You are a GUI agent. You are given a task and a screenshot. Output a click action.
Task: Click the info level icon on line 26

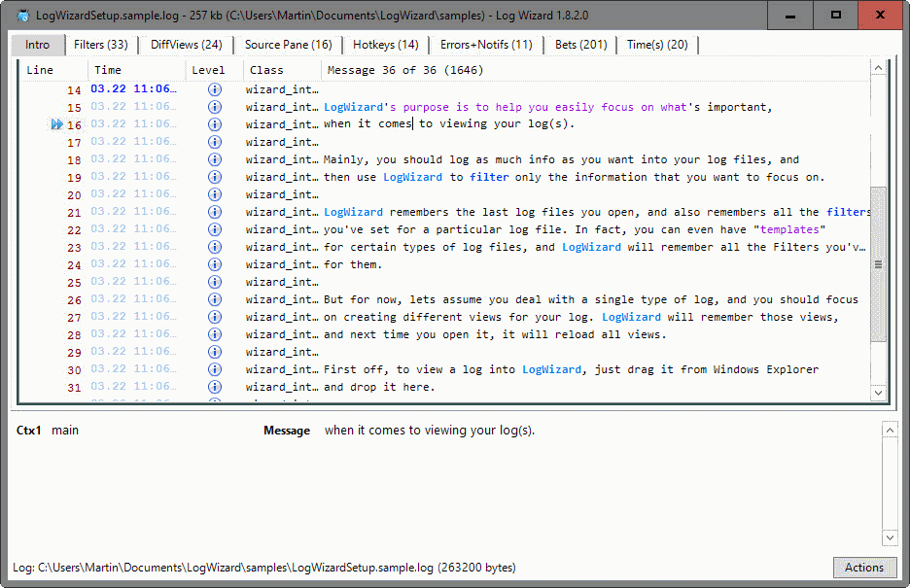[x=215, y=299]
